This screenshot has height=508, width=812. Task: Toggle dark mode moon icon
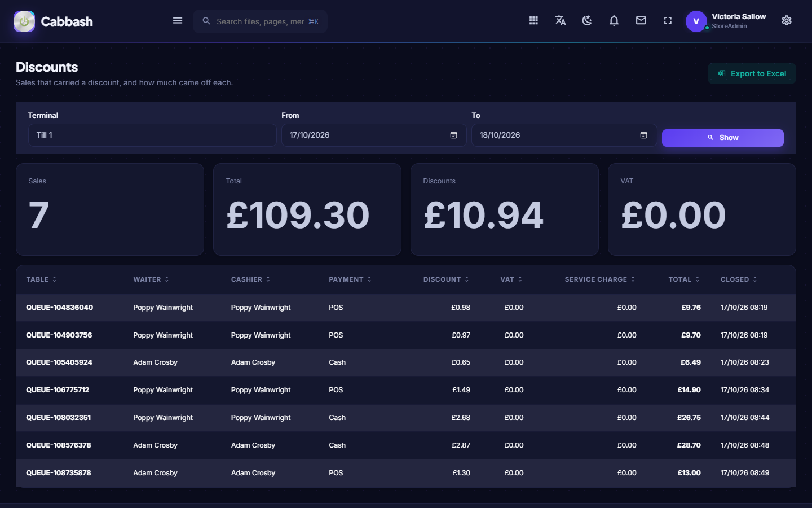587,21
